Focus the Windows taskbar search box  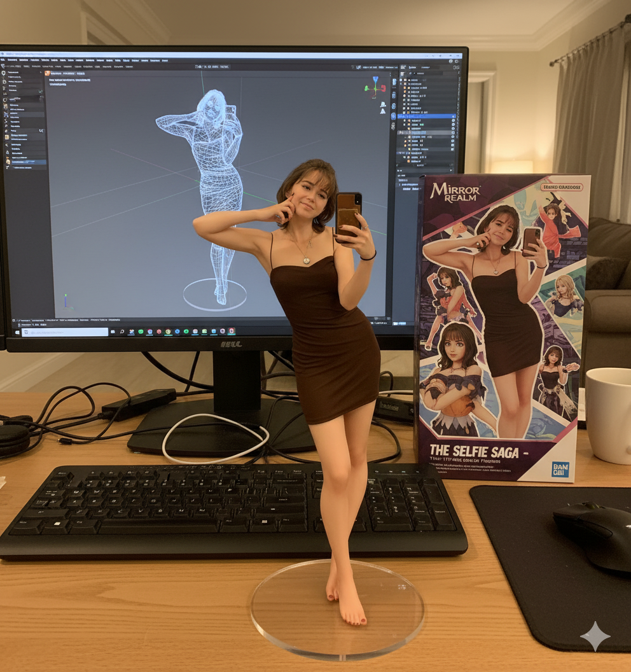[x=65, y=332]
